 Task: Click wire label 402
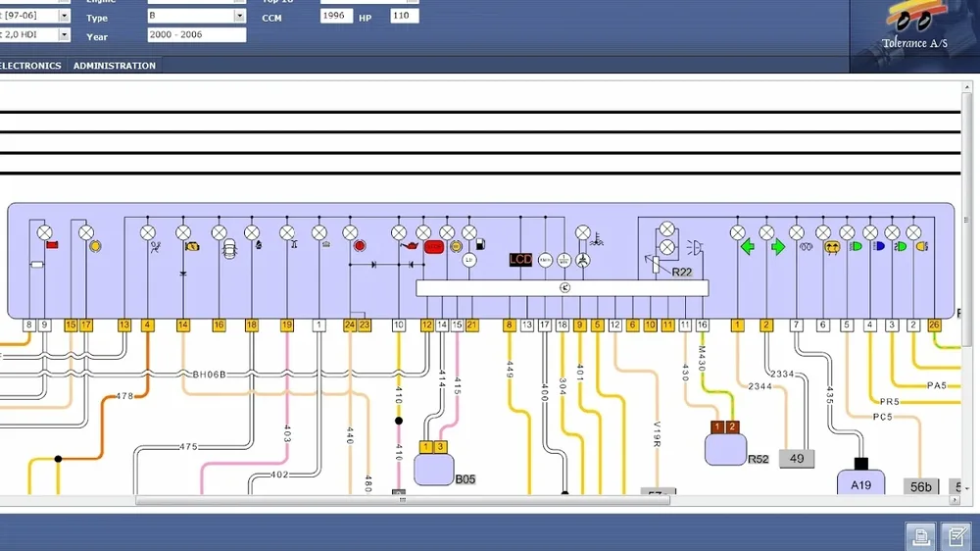point(279,475)
